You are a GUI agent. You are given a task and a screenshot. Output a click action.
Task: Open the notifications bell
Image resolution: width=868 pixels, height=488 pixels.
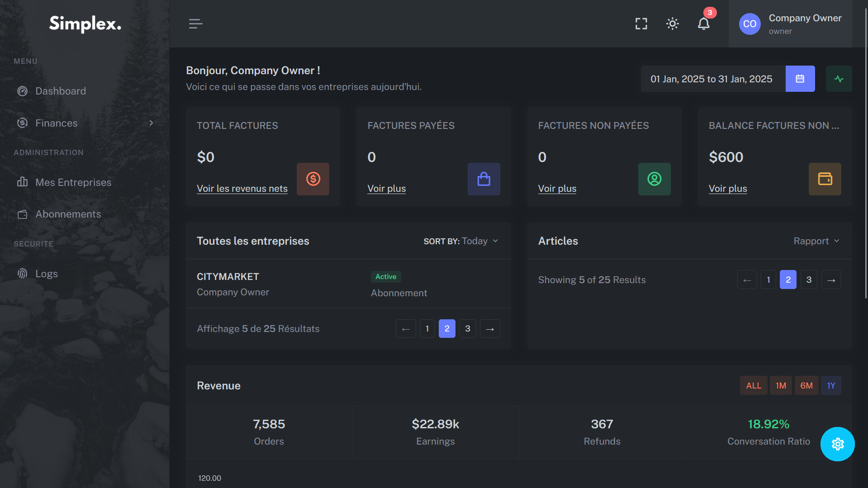(703, 24)
